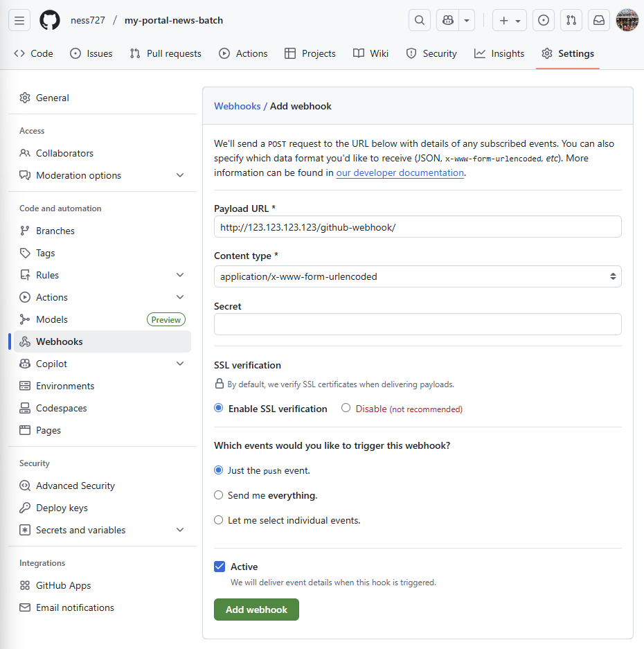Click the Webhooks breadcrumb link
This screenshot has width=644, height=649.
click(x=237, y=106)
